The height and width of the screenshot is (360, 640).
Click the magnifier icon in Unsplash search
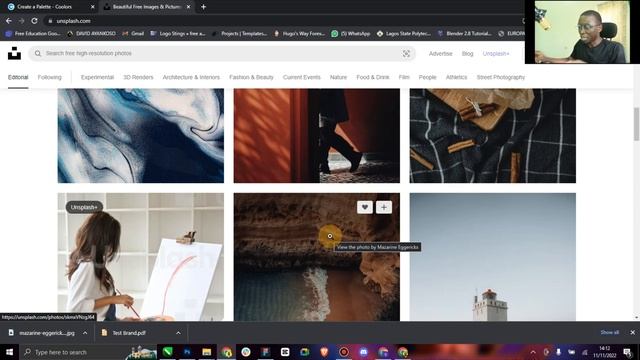coord(38,53)
